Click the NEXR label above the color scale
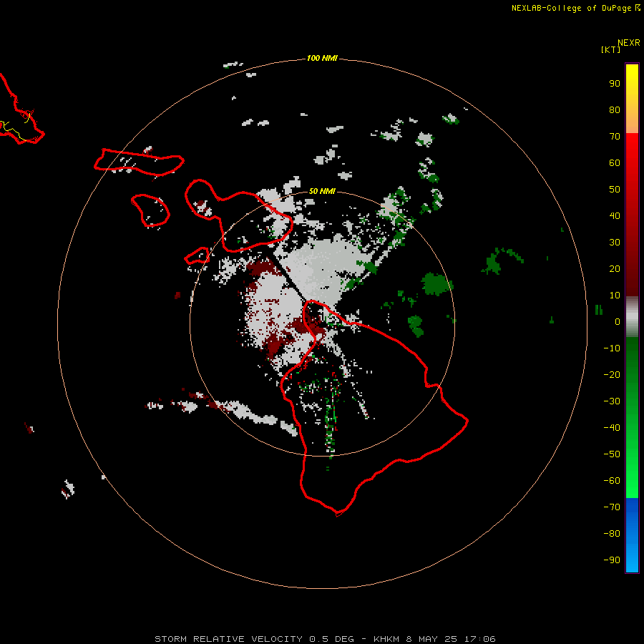The image size is (644, 644). [x=629, y=43]
